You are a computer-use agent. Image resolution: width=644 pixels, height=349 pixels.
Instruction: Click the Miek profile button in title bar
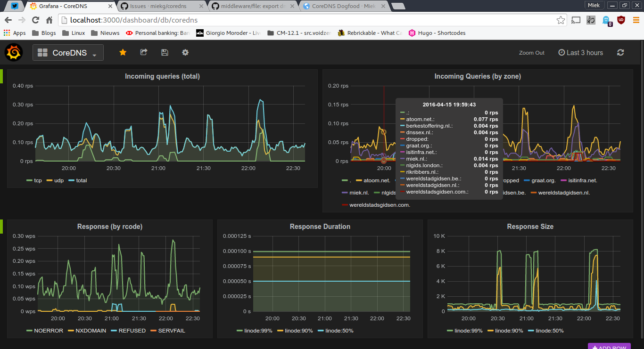[594, 5]
